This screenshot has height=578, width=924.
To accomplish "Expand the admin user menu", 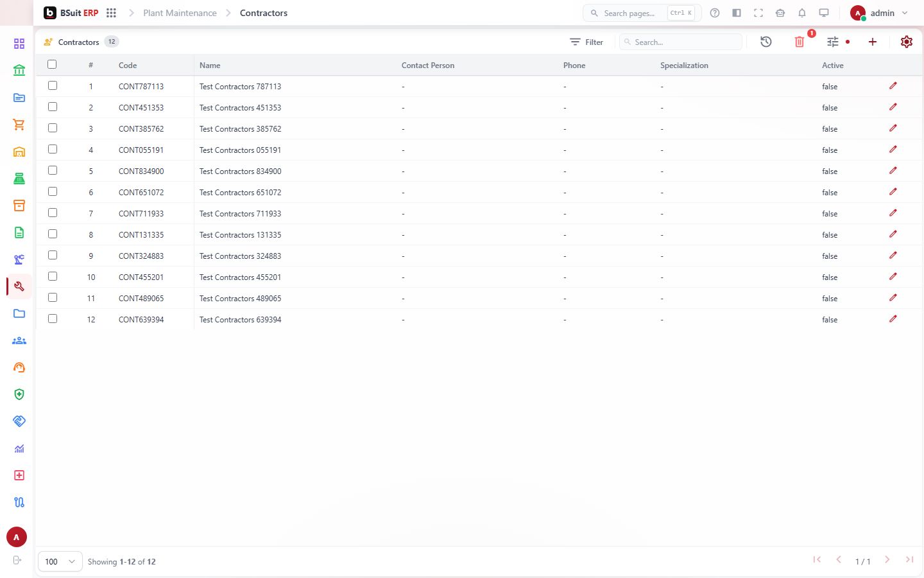I will point(879,13).
